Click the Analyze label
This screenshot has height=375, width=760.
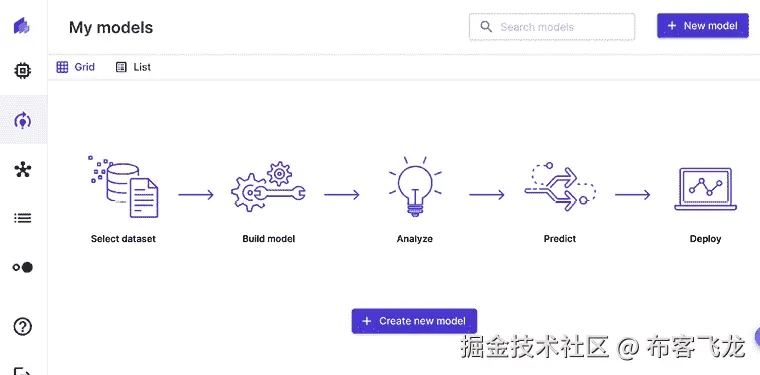[x=414, y=239]
